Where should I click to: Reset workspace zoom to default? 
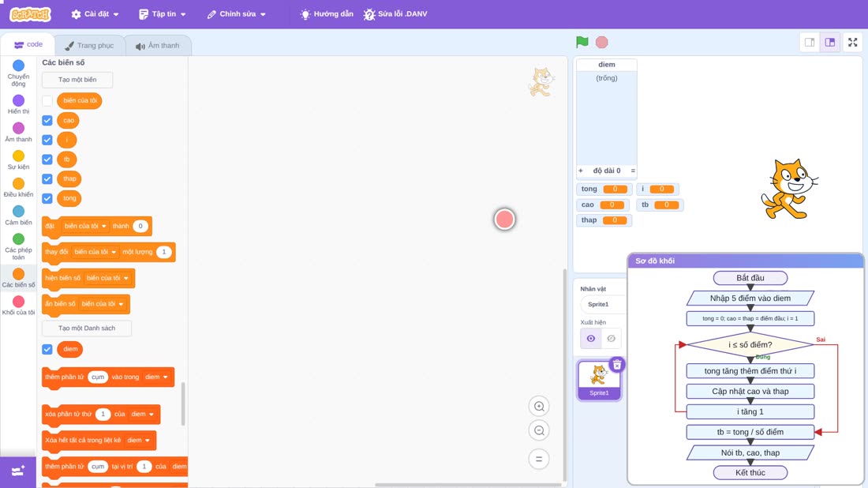[539, 459]
